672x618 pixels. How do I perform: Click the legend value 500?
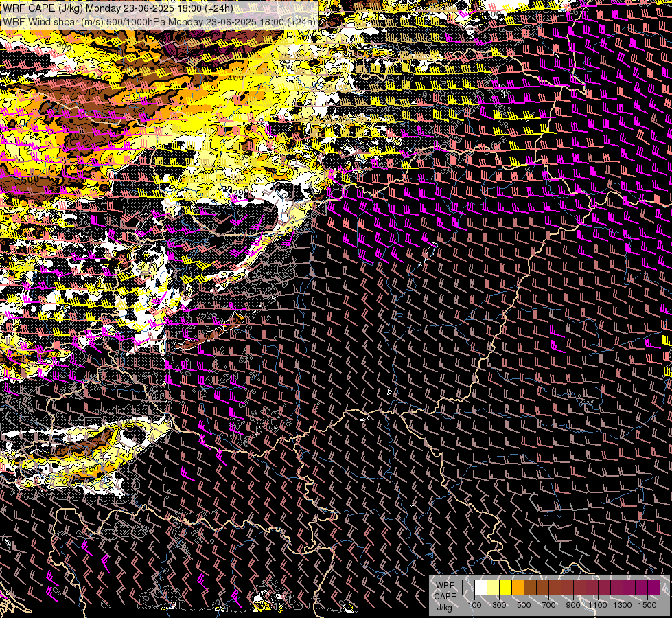coord(524,605)
